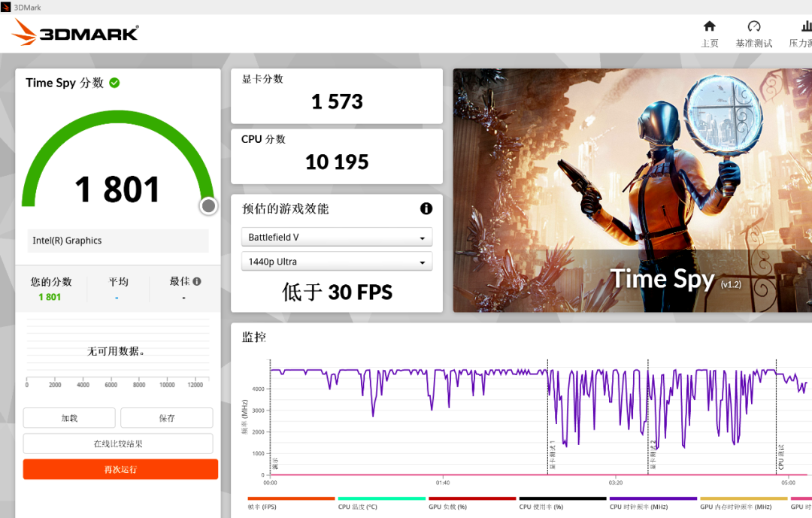Image resolution: width=812 pixels, height=518 pixels.
Task: Click the 3DMark app icon in title bar
Action: 6,8
